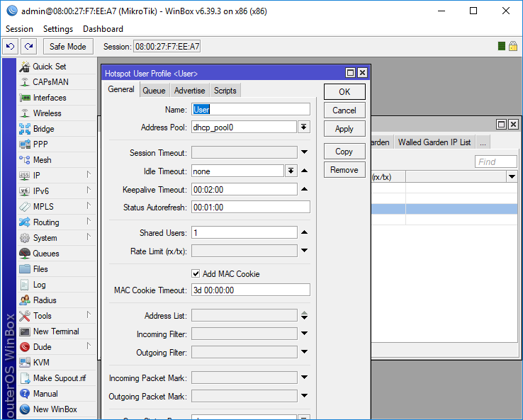Collapse the Shared Users field

304,232
